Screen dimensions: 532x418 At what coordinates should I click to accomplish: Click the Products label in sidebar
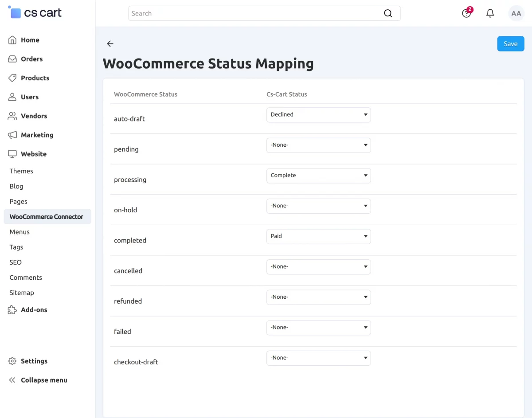pyautogui.click(x=35, y=78)
